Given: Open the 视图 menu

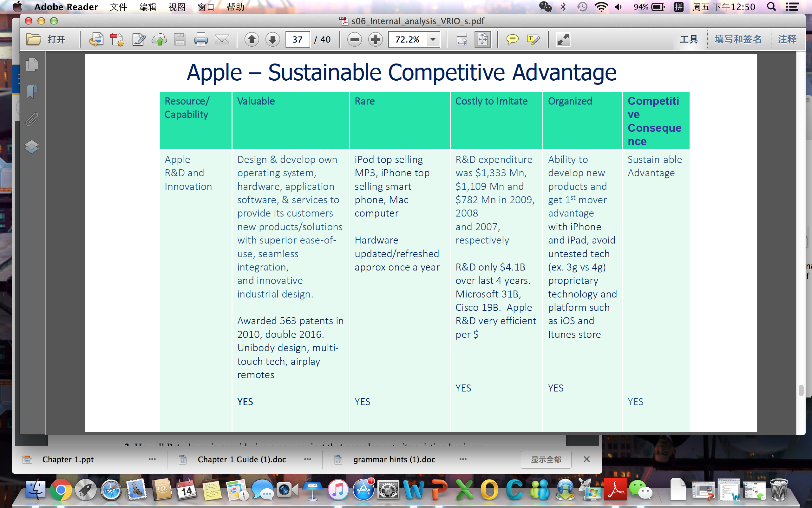Looking at the screenshot, I should coord(177,7).
